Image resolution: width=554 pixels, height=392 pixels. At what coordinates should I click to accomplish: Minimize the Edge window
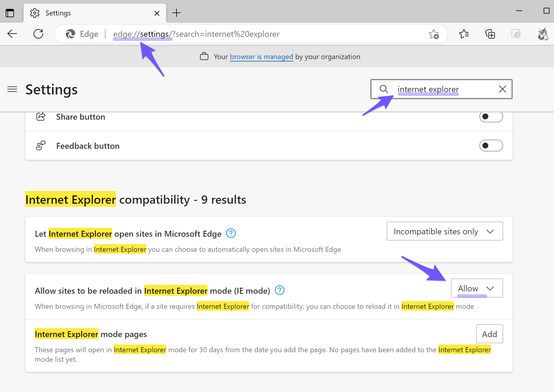click(x=519, y=11)
